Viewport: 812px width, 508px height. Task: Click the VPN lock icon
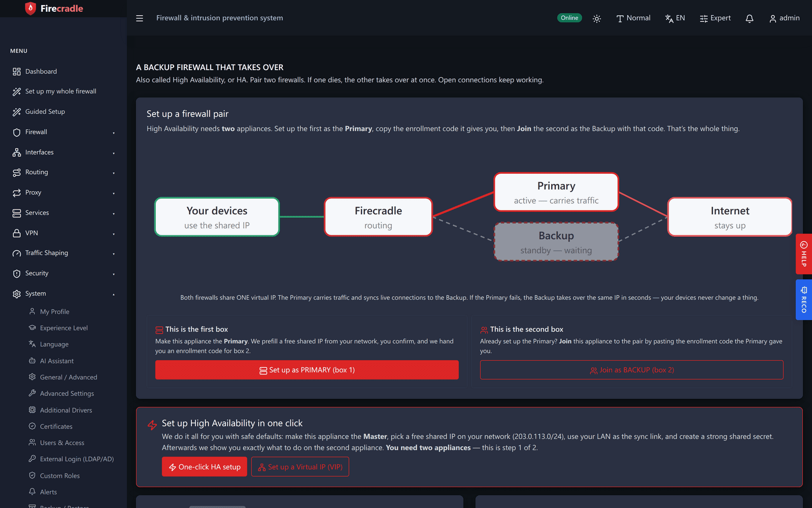pyautogui.click(x=17, y=233)
